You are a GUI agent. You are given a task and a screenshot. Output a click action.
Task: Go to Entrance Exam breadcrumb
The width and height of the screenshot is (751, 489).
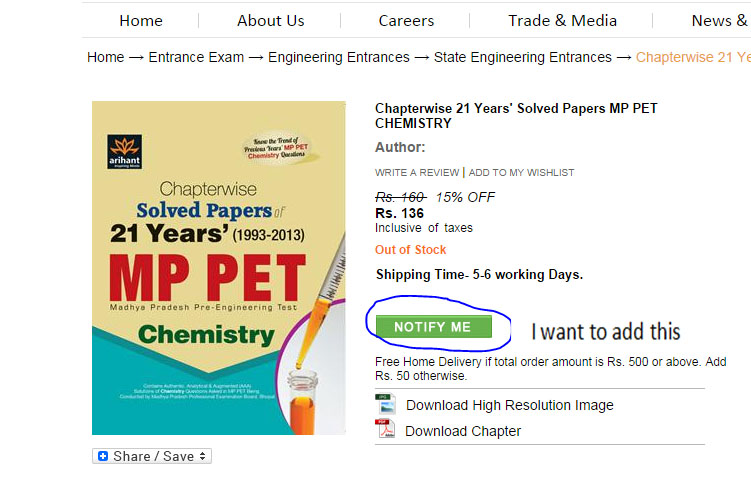coord(196,57)
